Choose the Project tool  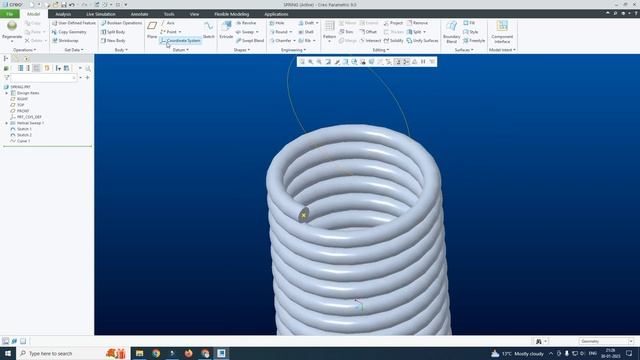393,23
